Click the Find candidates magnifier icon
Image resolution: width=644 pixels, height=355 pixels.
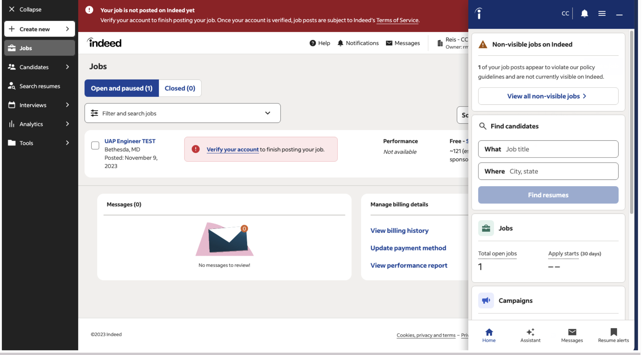[x=482, y=126]
